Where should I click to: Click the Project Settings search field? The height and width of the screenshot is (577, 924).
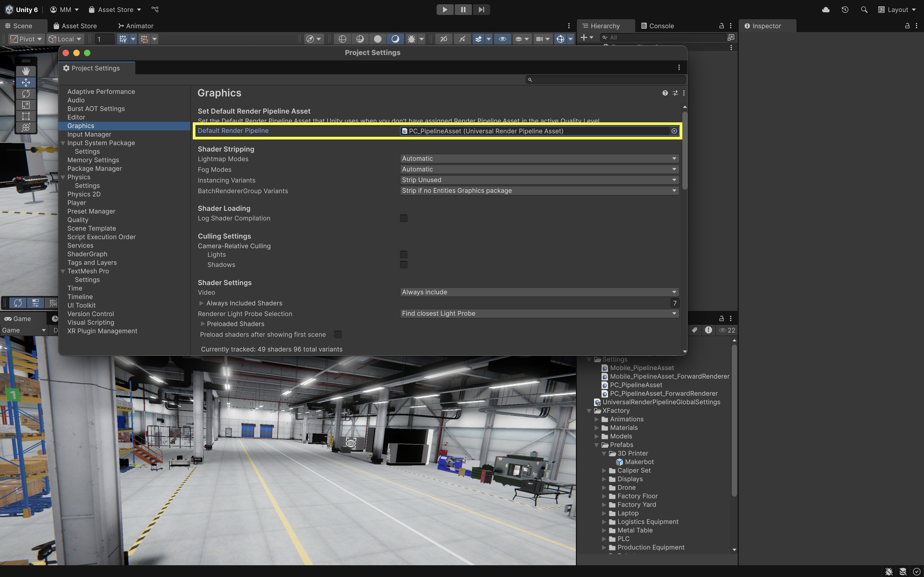tap(607, 80)
